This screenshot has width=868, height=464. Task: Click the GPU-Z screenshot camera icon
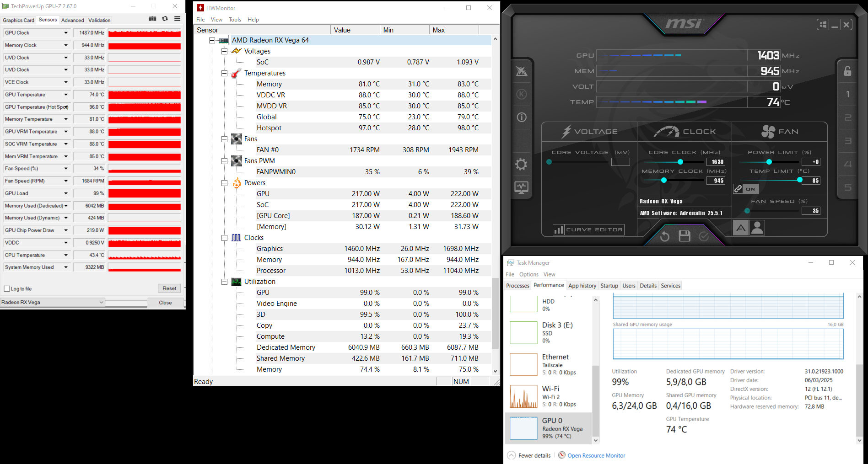pos(152,19)
